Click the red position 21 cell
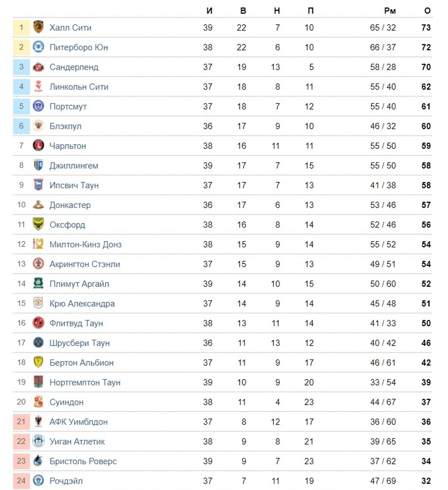448x490 pixels. (x=21, y=422)
